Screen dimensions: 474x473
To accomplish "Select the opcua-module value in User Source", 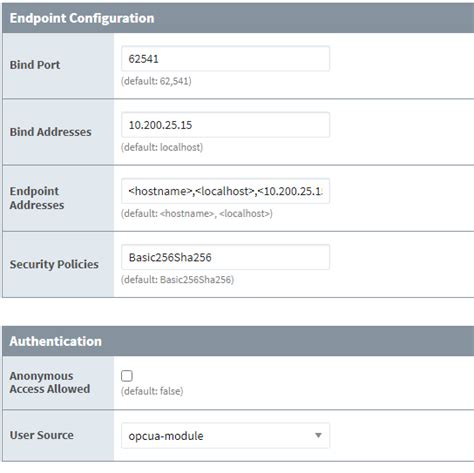I will [166, 436].
